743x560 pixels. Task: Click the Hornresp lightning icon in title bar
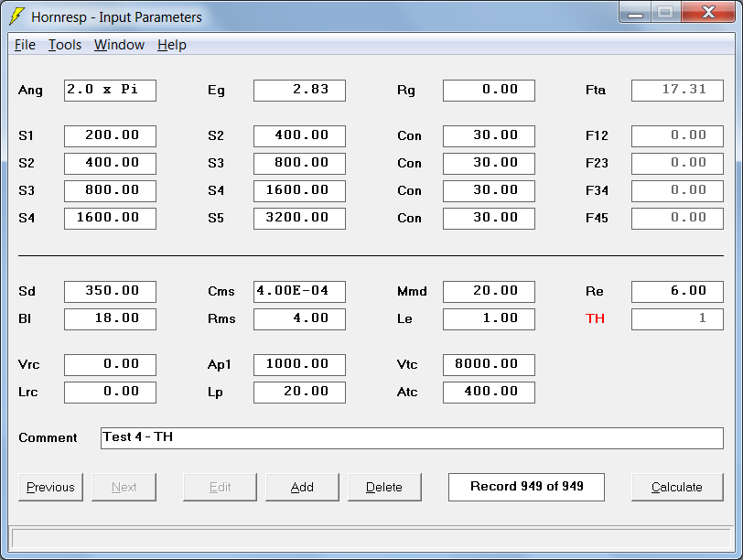(16, 16)
